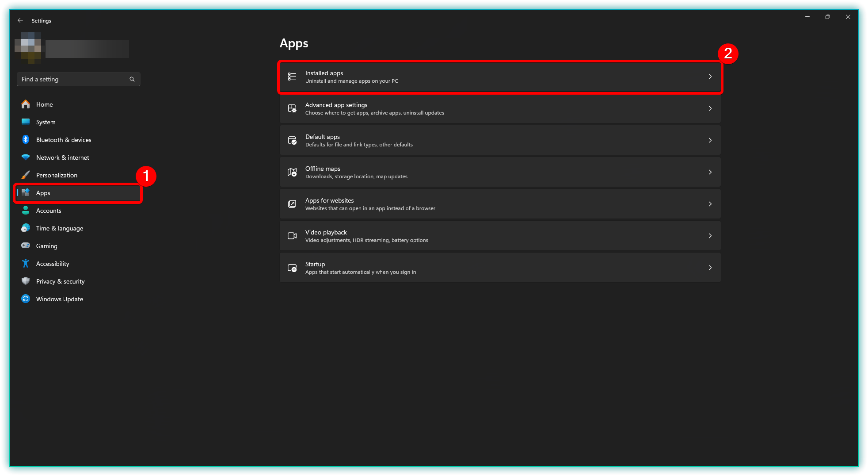Expand Installed apps using its chevron
868x476 pixels.
(710, 77)
